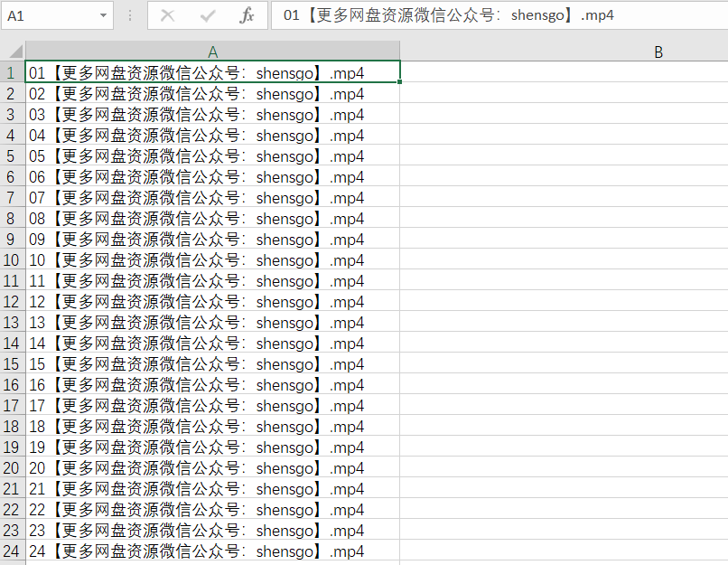Click the Insert Function fx icon
728x565 pixels.
[247, 15]
